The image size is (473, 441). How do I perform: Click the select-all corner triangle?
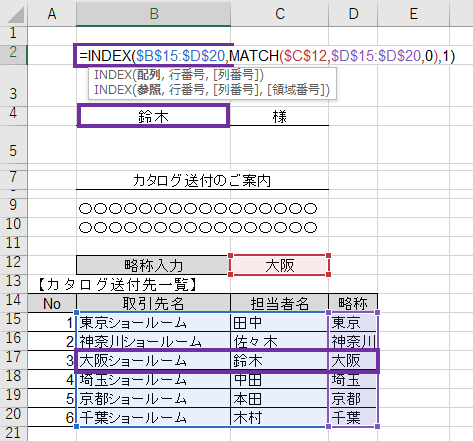tap(14, 13)
